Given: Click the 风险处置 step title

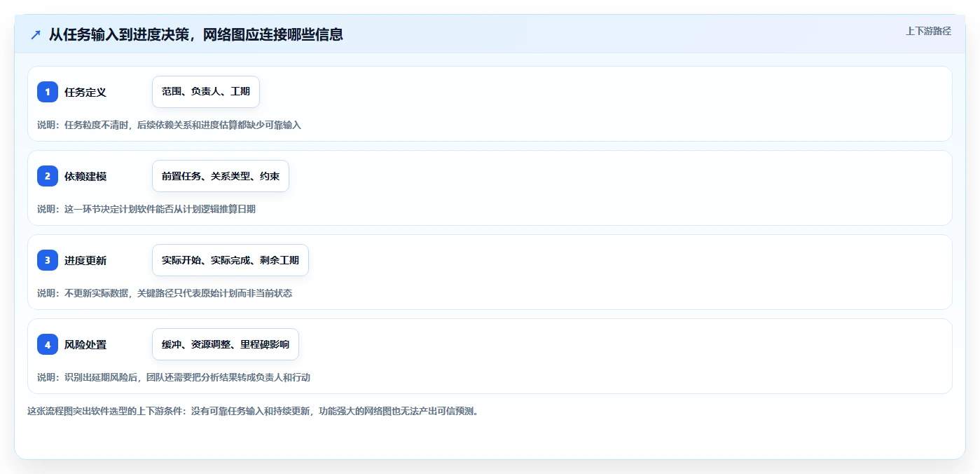Looking at the screenshot, I should pyautogui.click(x=85, y=344).
